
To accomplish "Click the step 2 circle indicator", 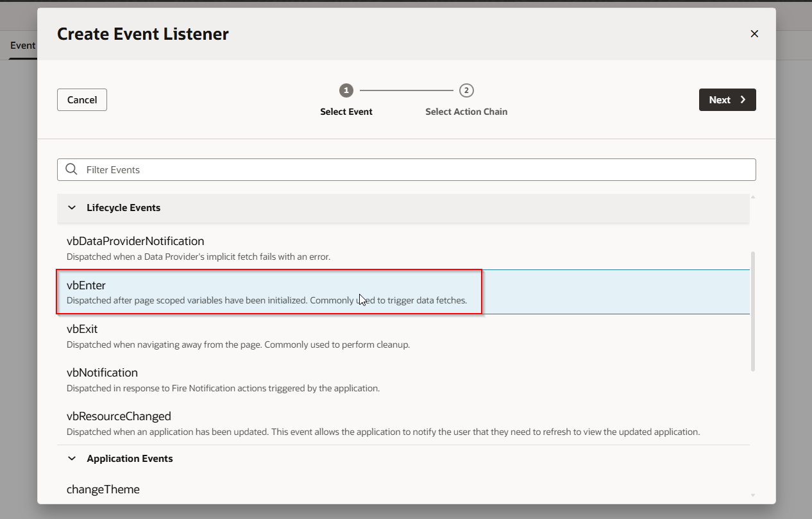I will click(466, 90).
